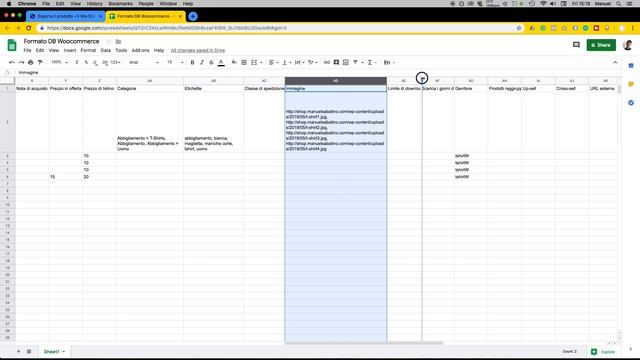
Task: Open functions sigma menu
Action: [x=371, y=62]
